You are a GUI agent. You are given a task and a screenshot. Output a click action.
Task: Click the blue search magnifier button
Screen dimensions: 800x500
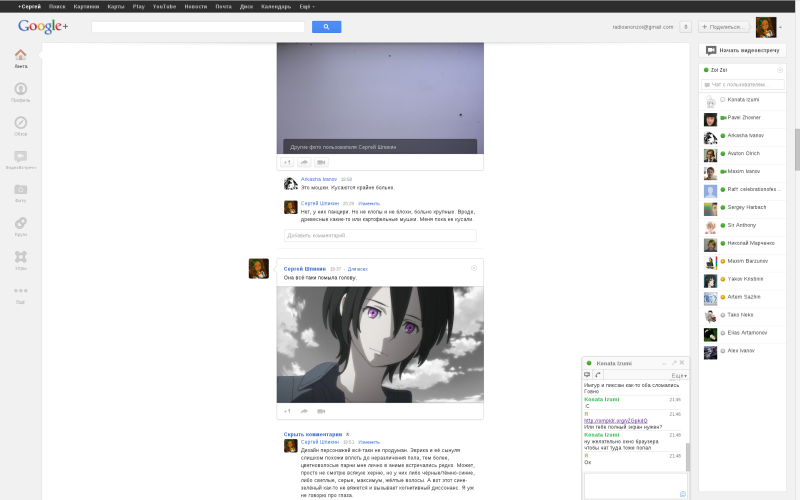(327, 27)
